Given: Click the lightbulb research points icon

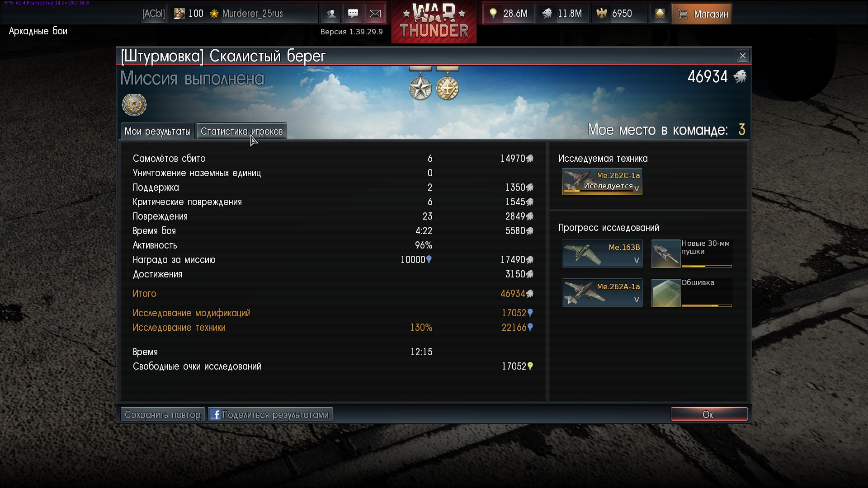Looking at the screenshot, I should pyautogui.click(x=493, y=14).
